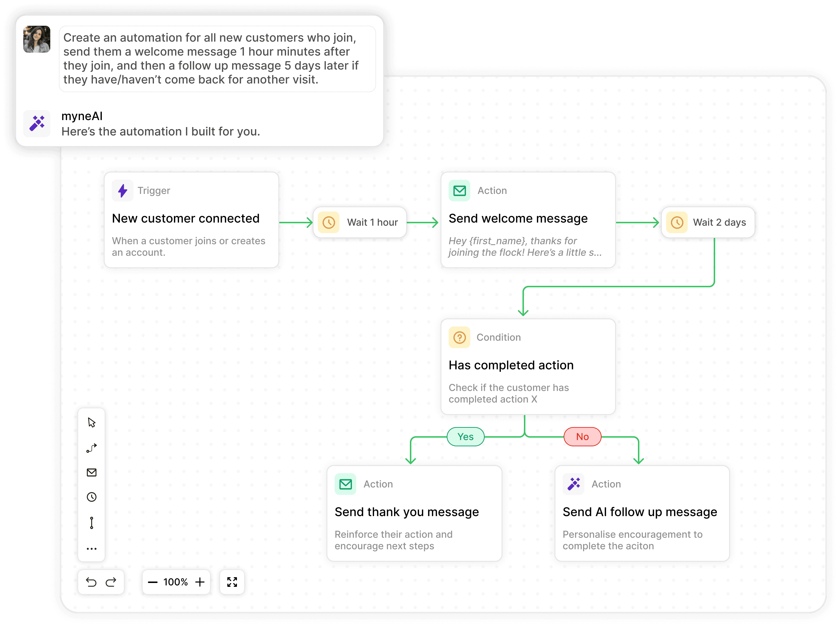
Task: Zoom in with the plus button
Action: 200,582
